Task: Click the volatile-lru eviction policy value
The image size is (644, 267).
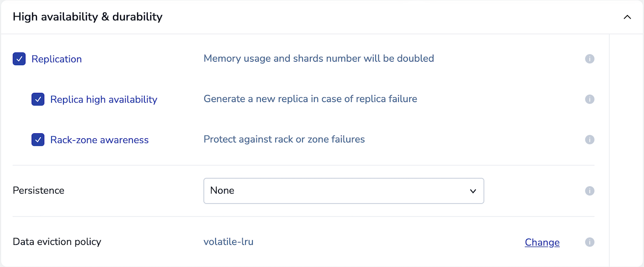Action: click(x=228, y=242)
